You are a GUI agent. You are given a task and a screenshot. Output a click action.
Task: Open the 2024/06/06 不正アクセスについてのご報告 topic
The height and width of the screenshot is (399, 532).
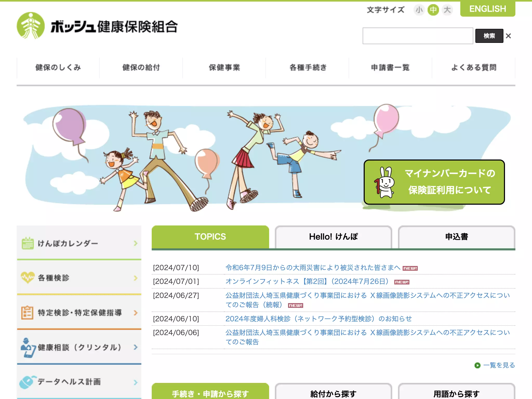click(x=368, y=337)
